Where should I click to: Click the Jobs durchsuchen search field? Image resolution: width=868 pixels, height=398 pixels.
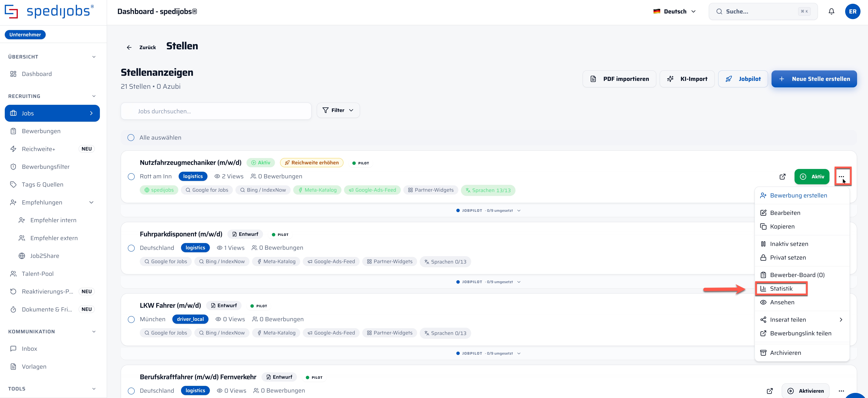tap(216, 111)
